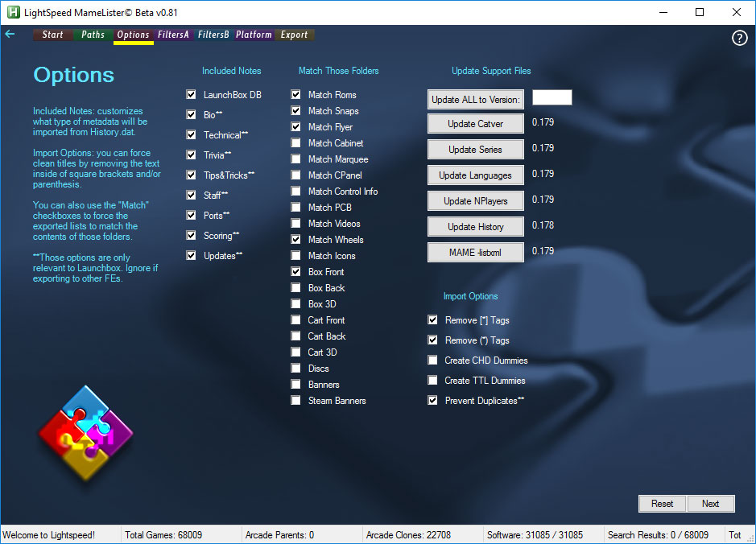Screen dimensions: 756x544
Task: Click the 0.178 version next to Update History
Action: pos(543,225)
